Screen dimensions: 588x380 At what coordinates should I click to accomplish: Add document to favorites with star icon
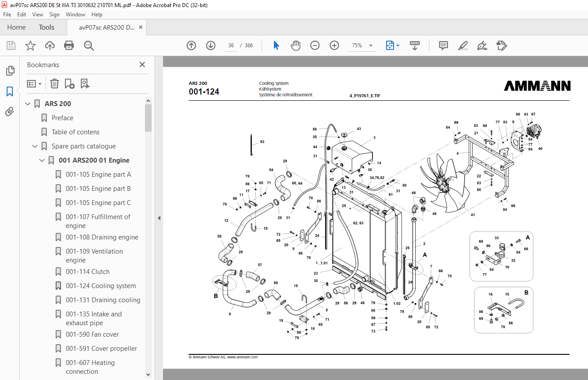(x=30, y=46)
